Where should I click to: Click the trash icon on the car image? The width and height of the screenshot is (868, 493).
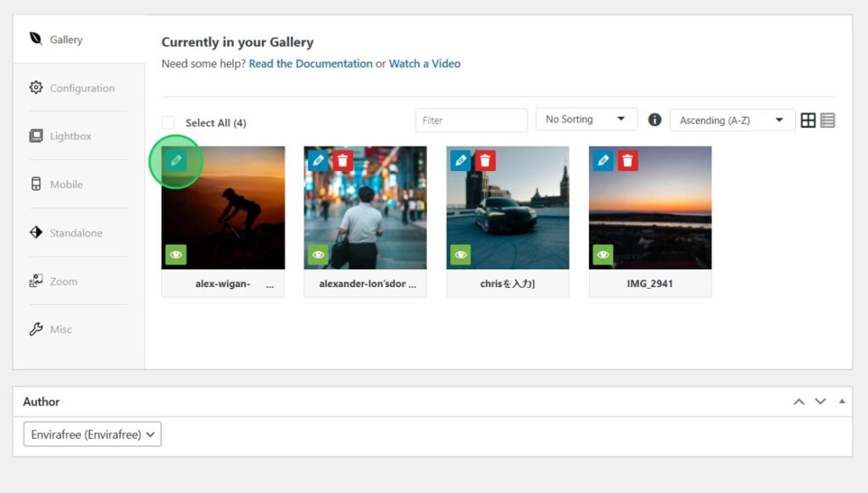tap(485, 160)
